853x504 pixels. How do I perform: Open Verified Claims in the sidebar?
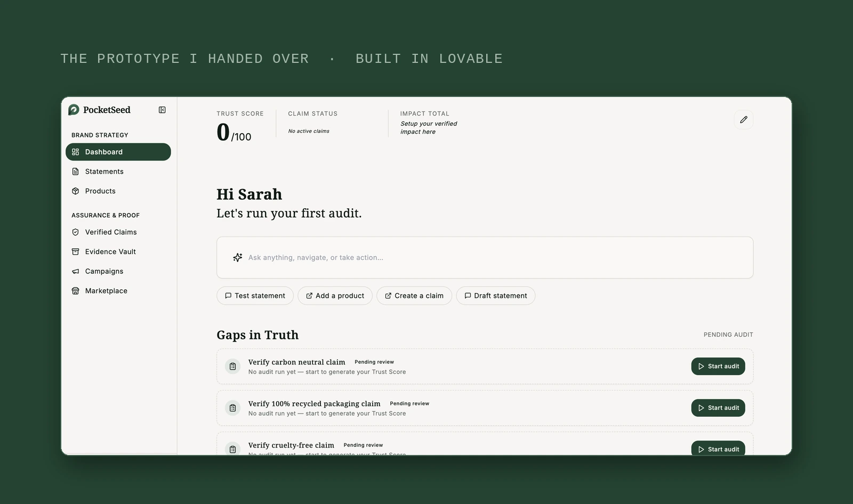(x=118, y=232)
